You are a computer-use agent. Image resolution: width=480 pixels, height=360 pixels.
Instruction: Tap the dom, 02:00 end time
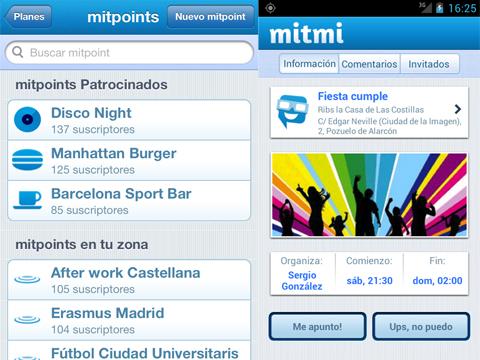click(x=437, y=281)
